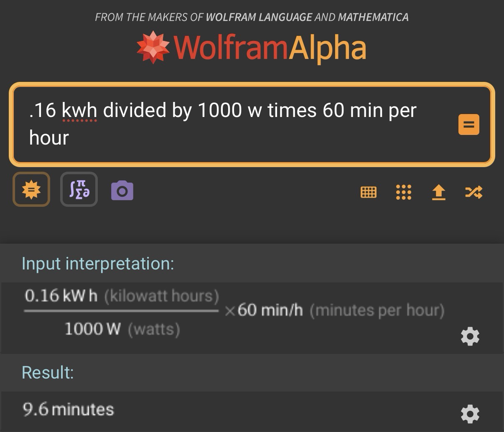The width and height of the screenshot is (504, 432).
Task: Open the extended keyboard icon
Action: (x=368, y=192)
